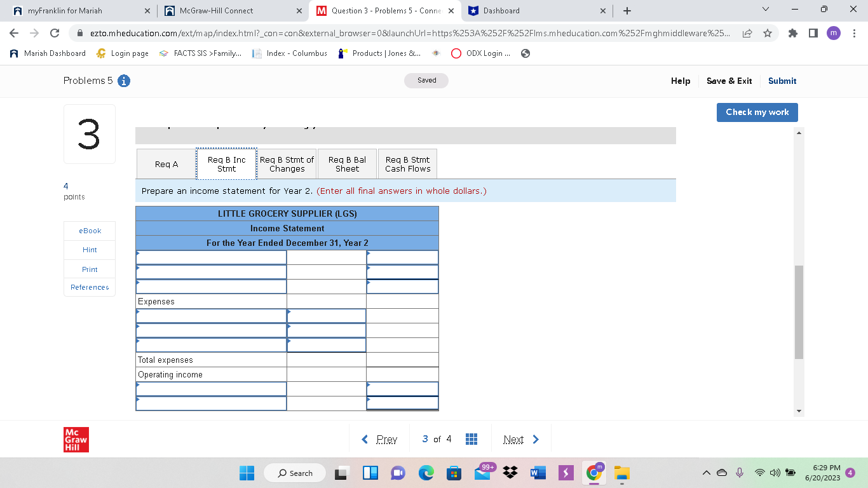Select the Req A tab

tap(166, 164)
